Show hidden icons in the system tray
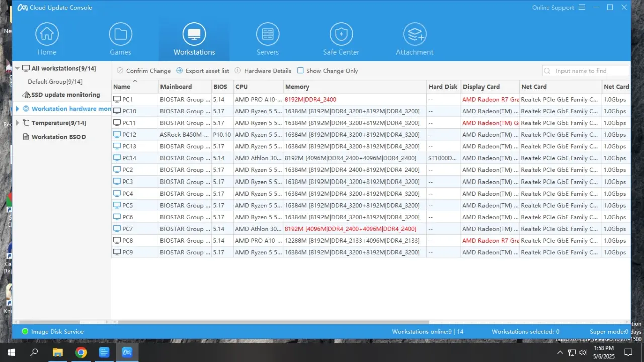Image resolution: width=644 pixels, height=362 pixels. tap(560, 352)
